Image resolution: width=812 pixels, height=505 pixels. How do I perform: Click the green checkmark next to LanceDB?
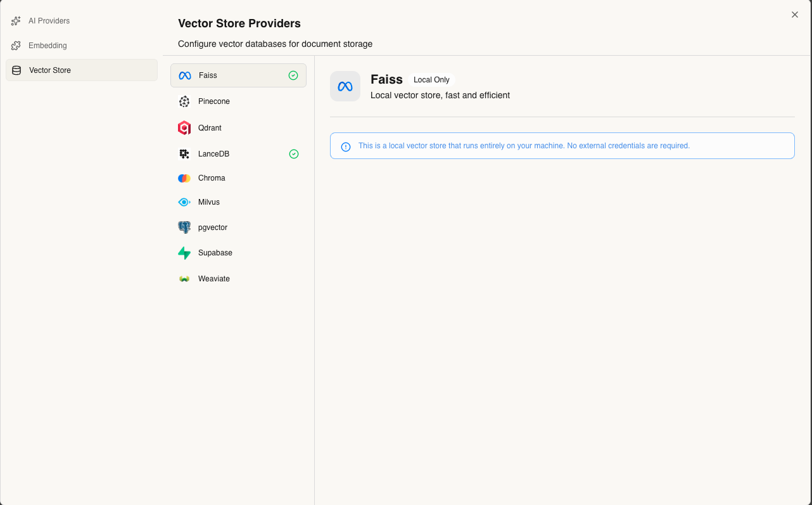click(x=294, y=154)
